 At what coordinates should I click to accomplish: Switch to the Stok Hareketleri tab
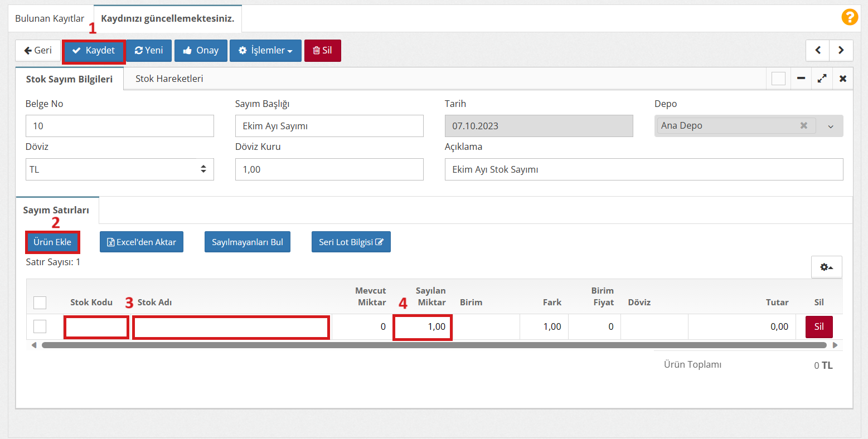(x=169, y=79)
